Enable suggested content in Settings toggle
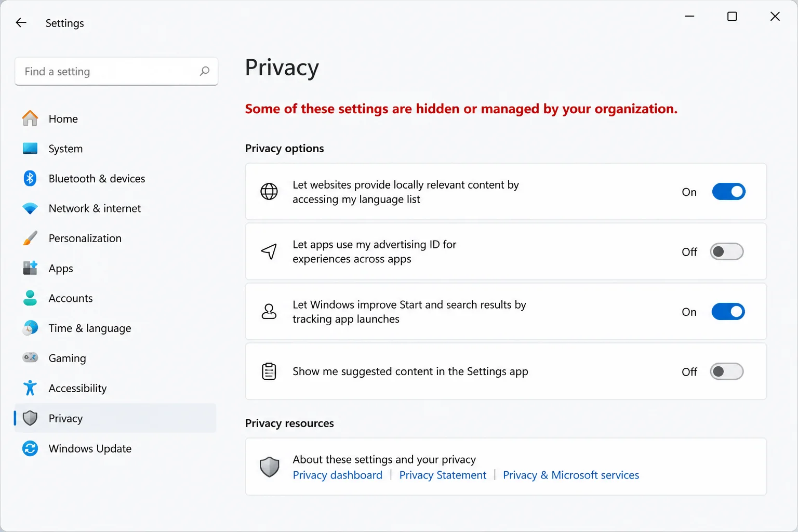 click(x=727, y=371)
